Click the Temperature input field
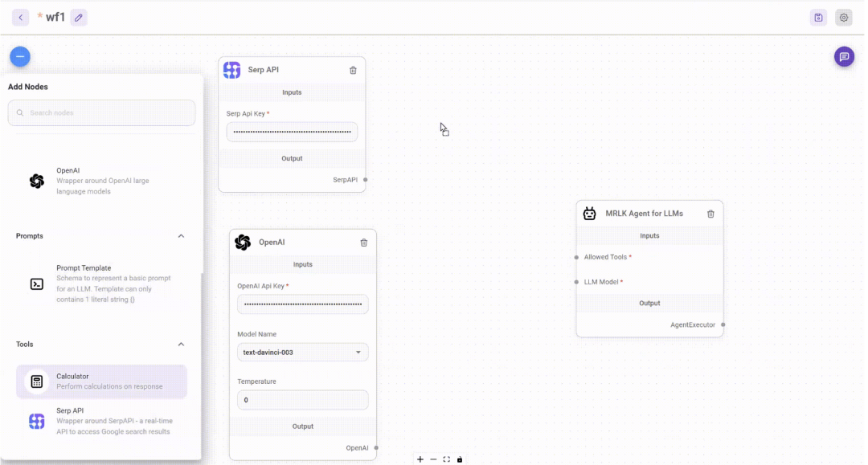Viewport: 868px width, 465px height. tap(303, 400)
